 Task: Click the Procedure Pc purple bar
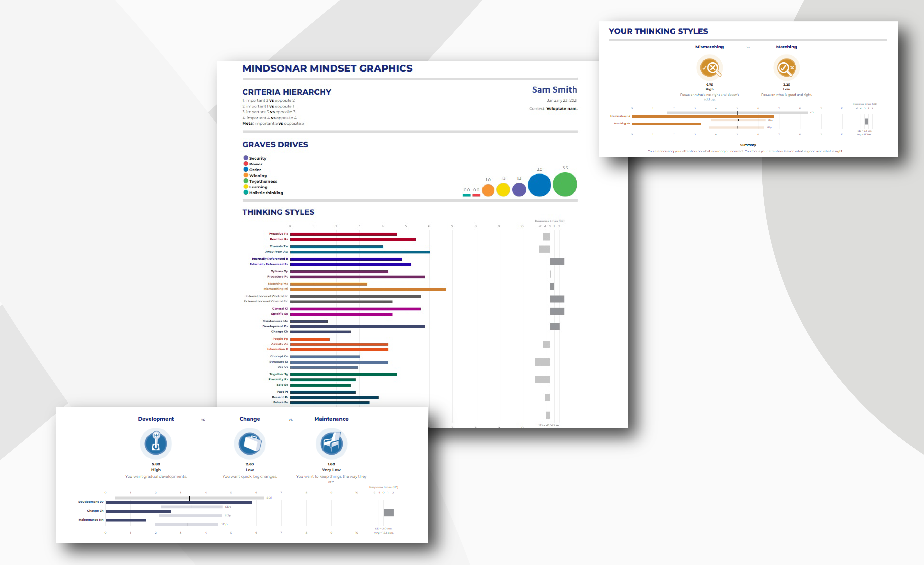coord(357,277)
